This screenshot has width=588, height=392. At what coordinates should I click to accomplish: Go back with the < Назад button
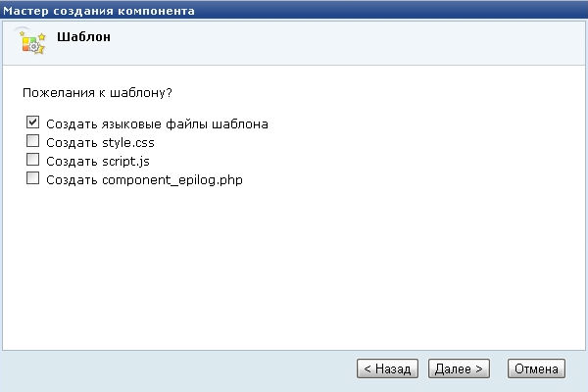click(387, 368)
